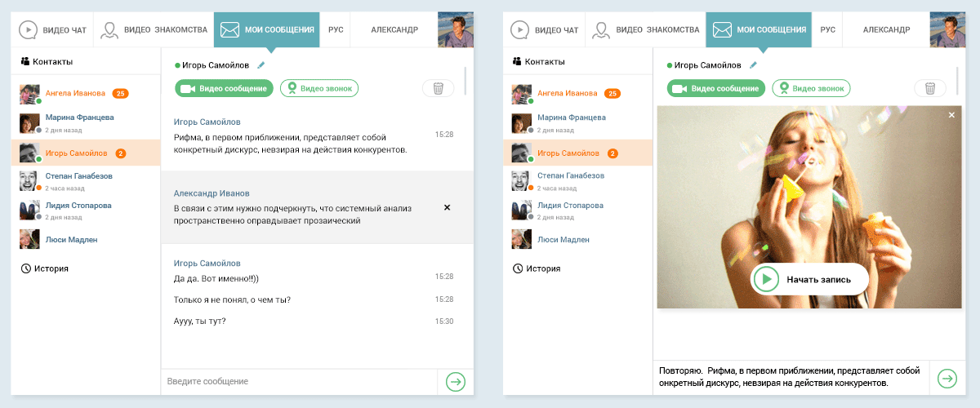Click Контакты header icon in right window
The width and height of the screenshot is (980, 408).
click(x=517, y=61)
